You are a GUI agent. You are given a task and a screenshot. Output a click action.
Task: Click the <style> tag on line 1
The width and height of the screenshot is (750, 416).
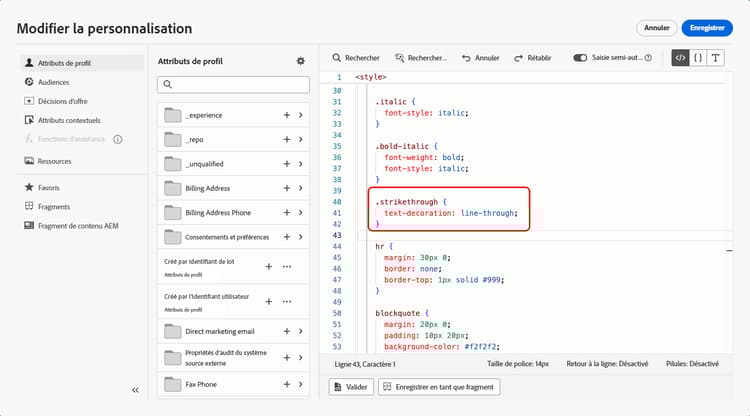[371, 77]
